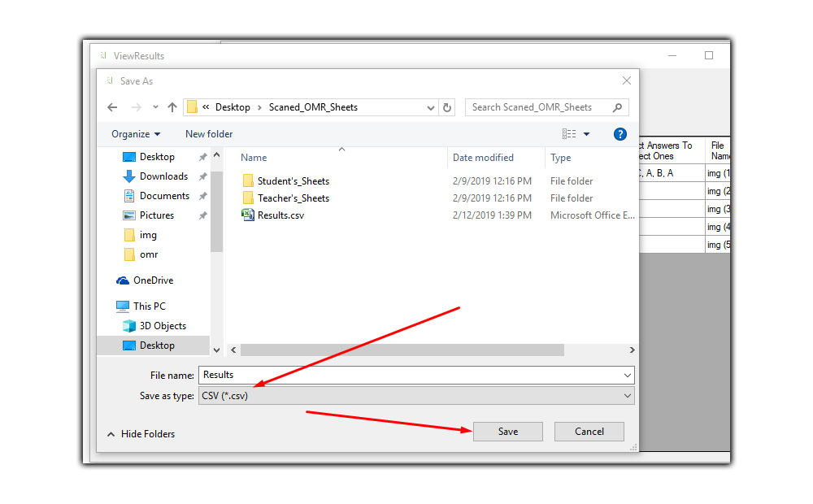Open the Help question mark icon

620,134
